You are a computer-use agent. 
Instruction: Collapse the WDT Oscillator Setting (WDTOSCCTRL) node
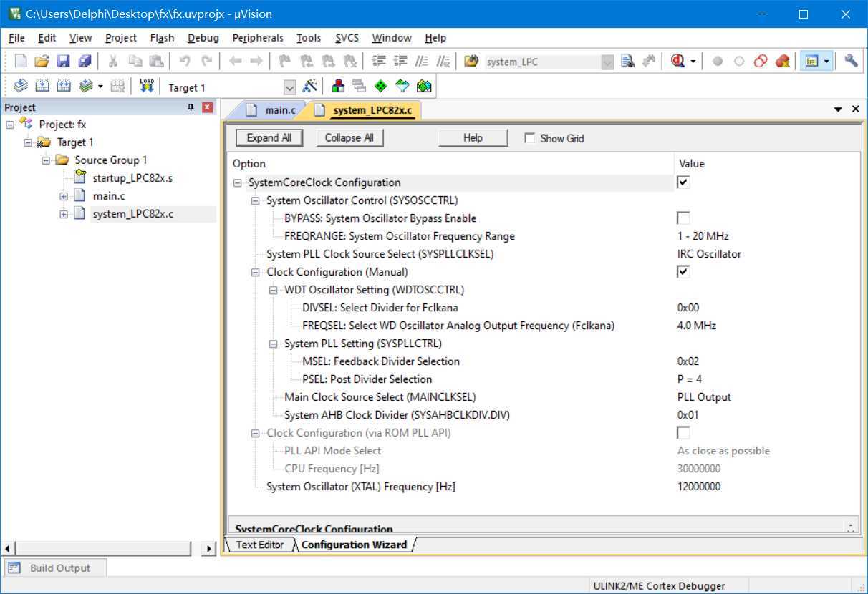[x=274, y=290]
